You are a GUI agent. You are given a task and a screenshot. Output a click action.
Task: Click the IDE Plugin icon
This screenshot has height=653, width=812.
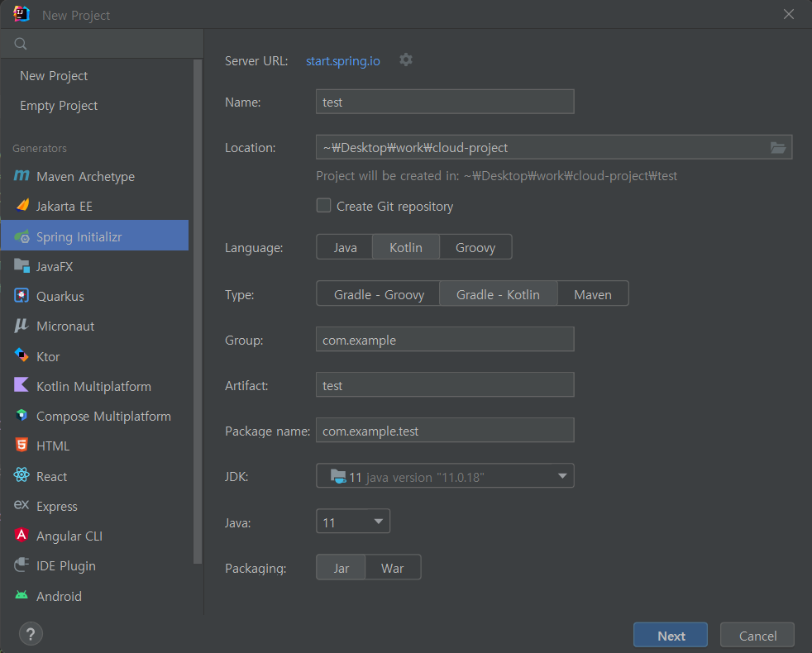(x=21, y=565)
